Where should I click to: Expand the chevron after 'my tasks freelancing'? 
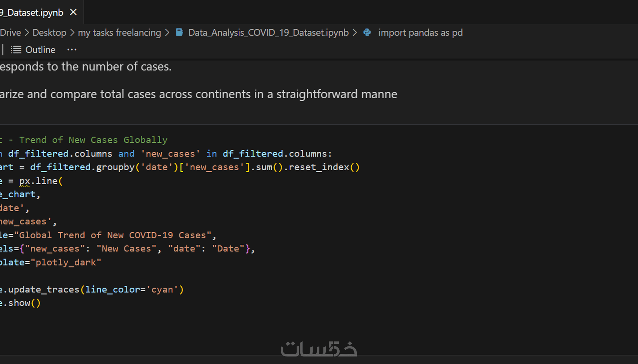point(167,33)
